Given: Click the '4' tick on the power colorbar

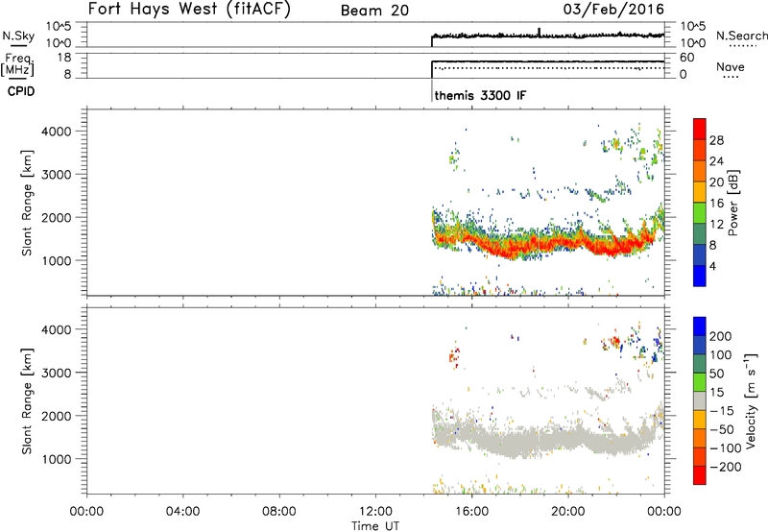Looking at the screenshot, I should tap(712, 266).
